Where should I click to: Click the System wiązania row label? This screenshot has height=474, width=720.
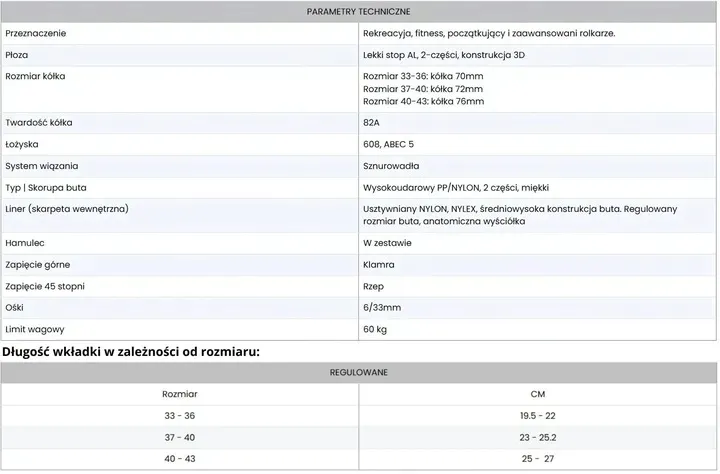pos(42,166)
